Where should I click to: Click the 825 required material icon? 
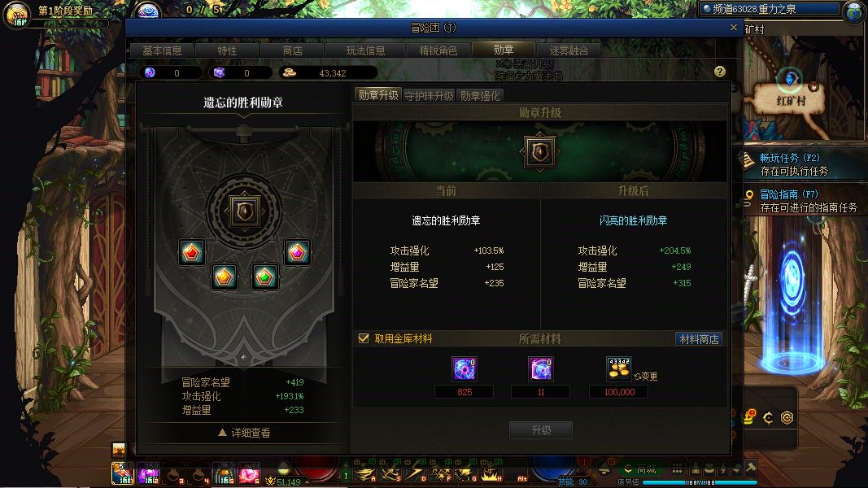(464, 369)
